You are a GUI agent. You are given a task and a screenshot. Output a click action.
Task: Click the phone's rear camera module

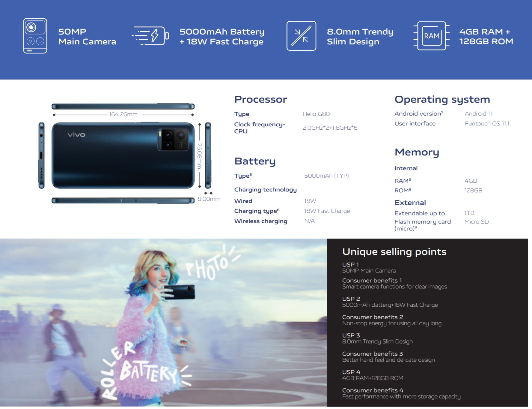tap(174, 140)
